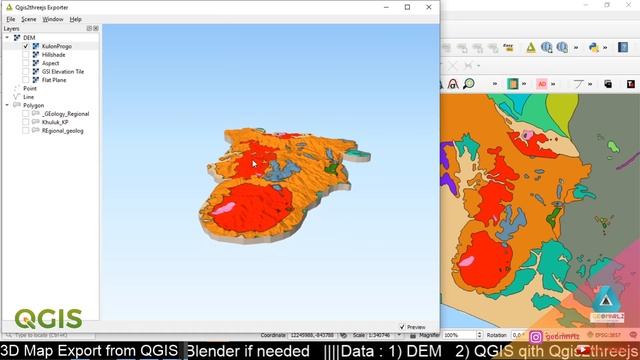Click the gray line drawing tool icon

pos(578,84)
